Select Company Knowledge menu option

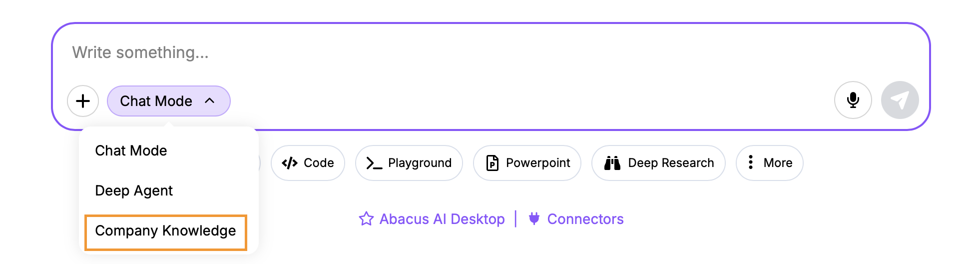(x=165, y=231)
